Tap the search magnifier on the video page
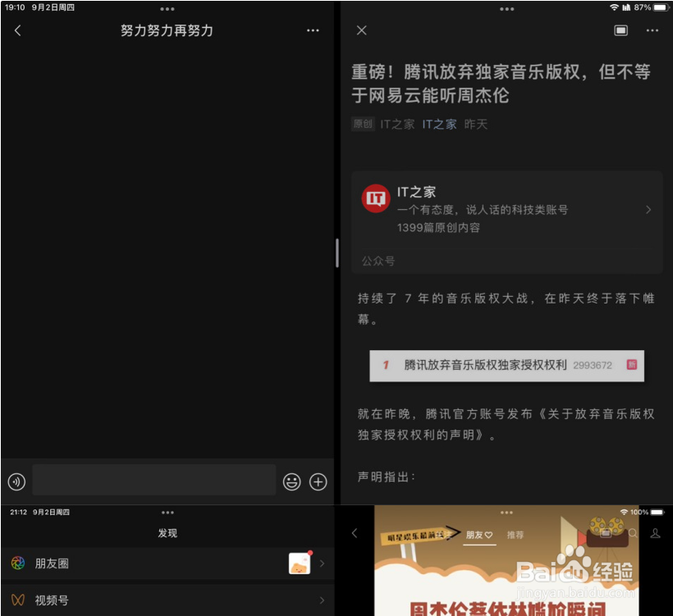 (633, 532)
